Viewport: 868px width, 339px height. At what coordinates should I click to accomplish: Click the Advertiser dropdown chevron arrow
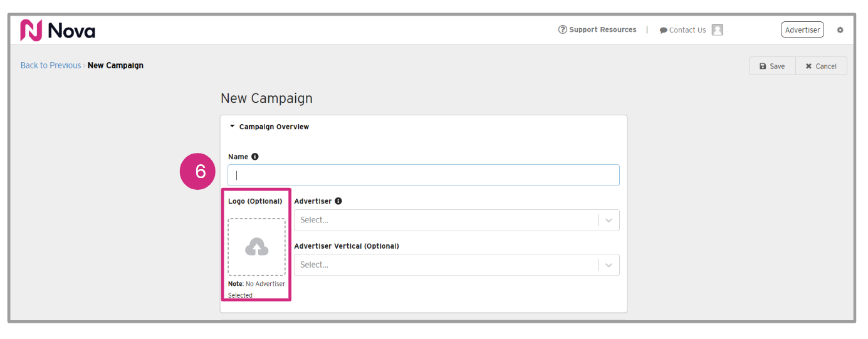point(609,221)
